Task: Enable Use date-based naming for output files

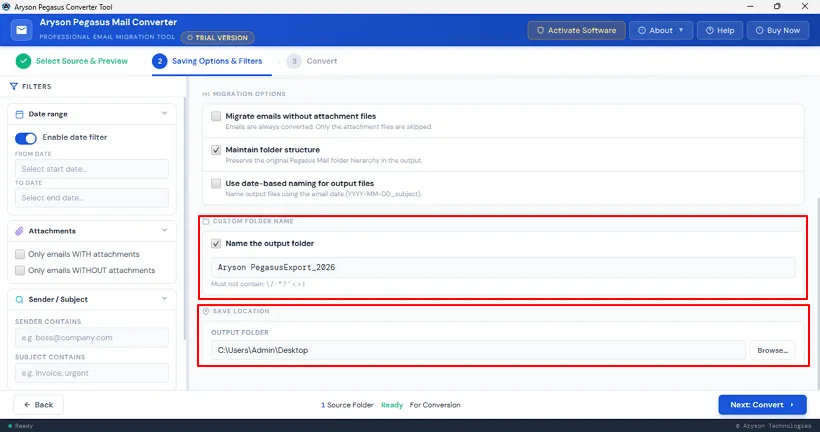Action: tap(216, 184)
